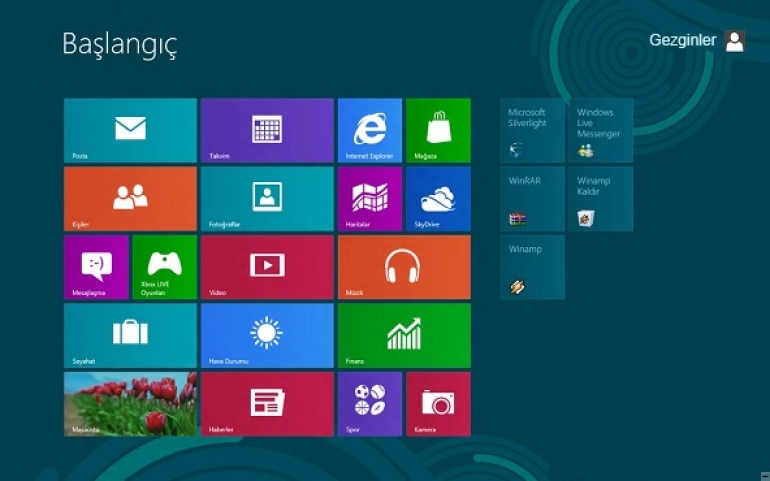
Task: Open the Fotoğraflar photos tile
Action: click(x=267, y=198)
